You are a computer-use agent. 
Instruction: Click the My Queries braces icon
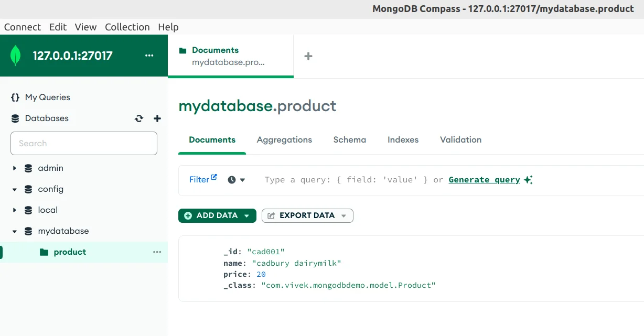[x=15, y=97]
